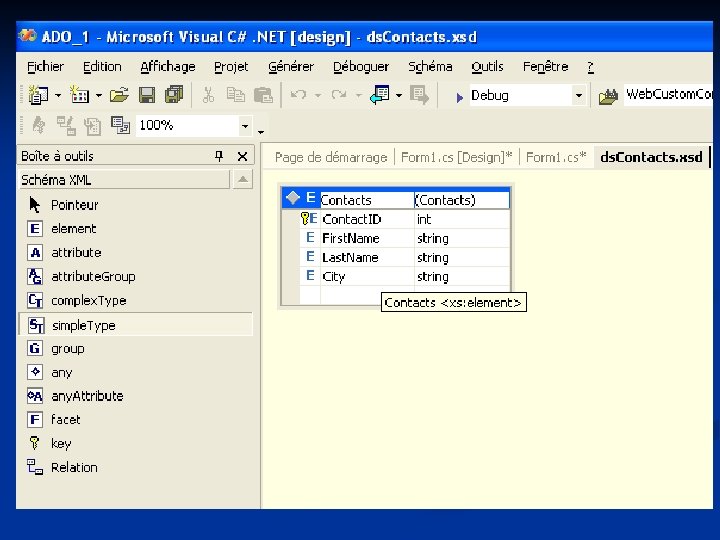Click the Undo arrow icon

point(298,95)
